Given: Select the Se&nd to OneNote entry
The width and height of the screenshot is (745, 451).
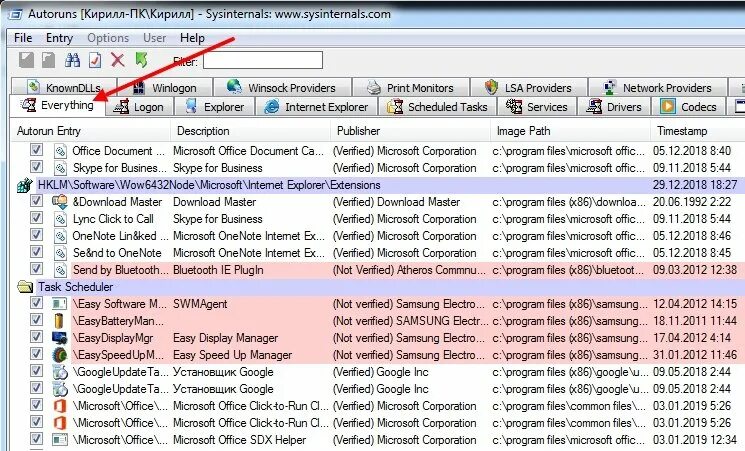Looking at the screenshot, I should point(117,253).
